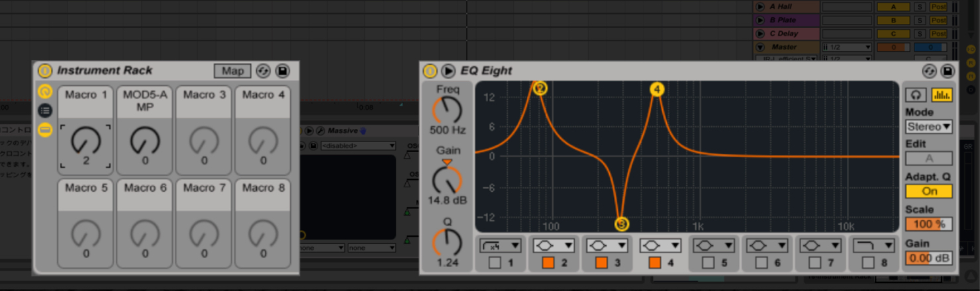Enable EQ band 6 checkbox

click(x=761, y=263)
